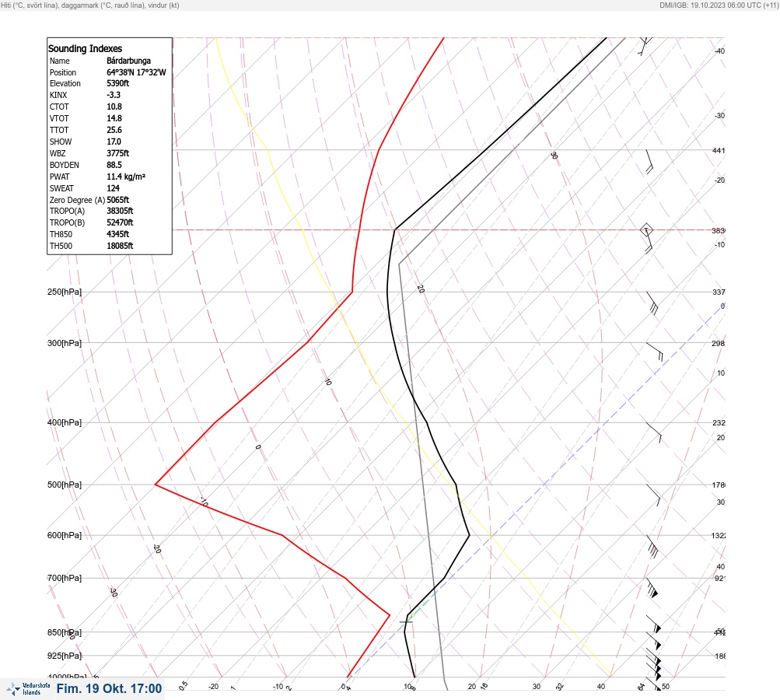Click the TH500 value 18085ft
Image resolution: width=780 pixels, height=700 pixels.
pyautogui.click(x=120, y=246)
